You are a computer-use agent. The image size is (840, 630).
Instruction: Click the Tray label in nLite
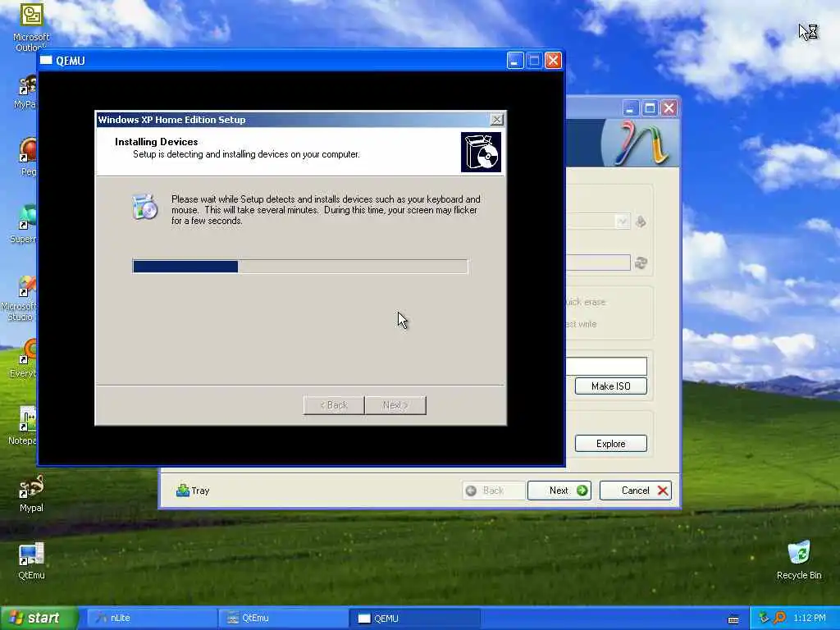coord(200,491)
